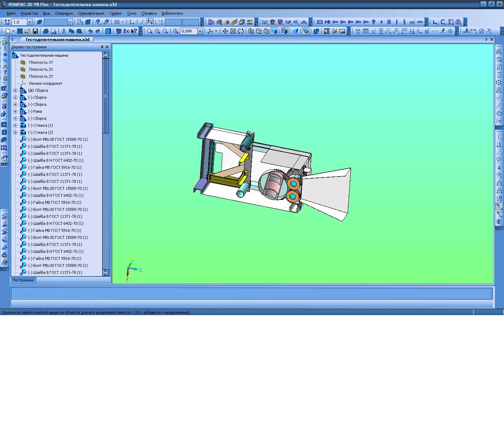Pin the Дерево построения panel
504x429 pixels.
coord(102,47)
